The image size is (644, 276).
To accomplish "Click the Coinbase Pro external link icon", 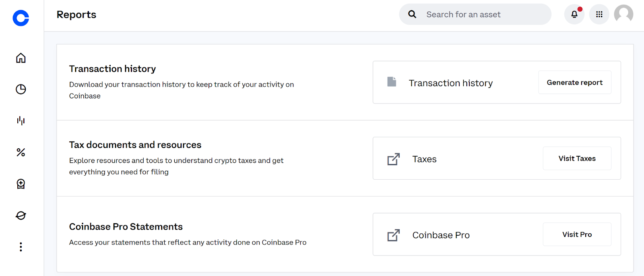I will (x=394, y=235).
